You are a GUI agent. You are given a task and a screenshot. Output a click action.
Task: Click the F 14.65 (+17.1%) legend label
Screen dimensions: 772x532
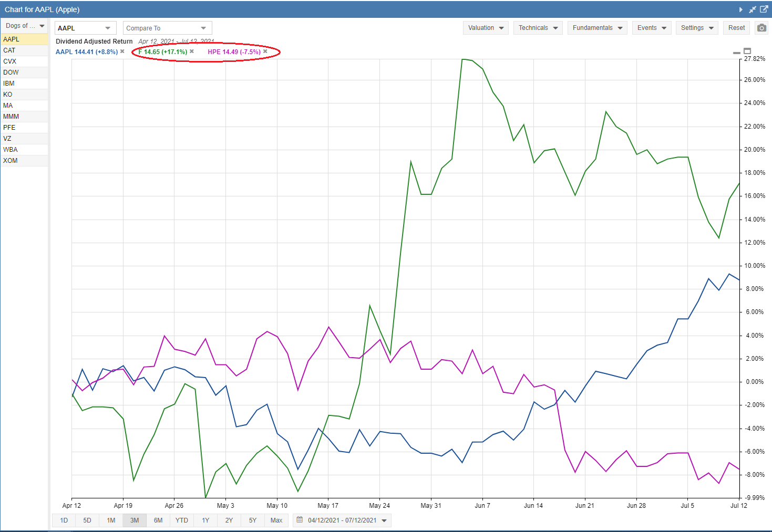click(x=163, y=52)
